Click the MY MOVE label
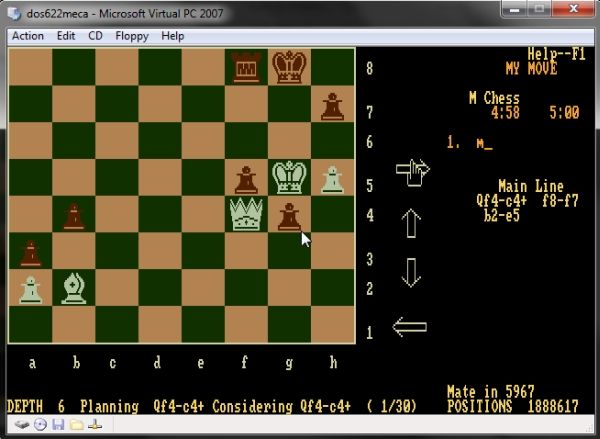Screen dimensions: 600x439 click(531, 69)
